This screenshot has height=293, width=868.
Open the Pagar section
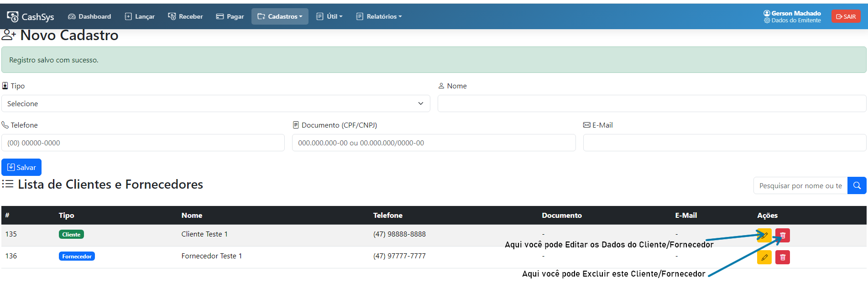230,16
